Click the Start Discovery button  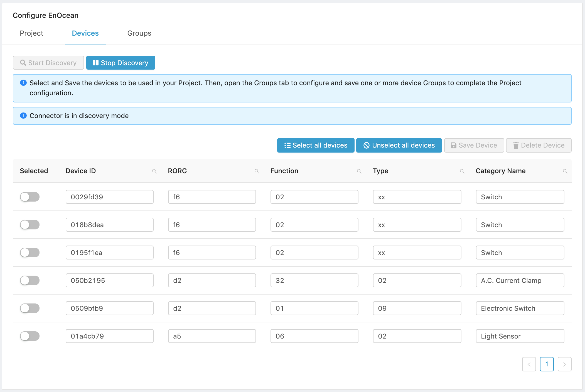tap(48, 63)
